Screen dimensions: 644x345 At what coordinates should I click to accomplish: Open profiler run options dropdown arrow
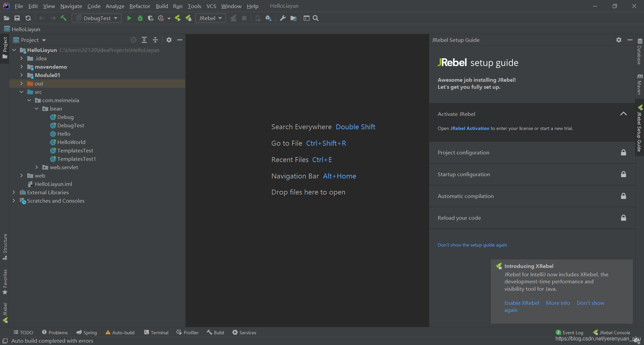coord(169,18)
